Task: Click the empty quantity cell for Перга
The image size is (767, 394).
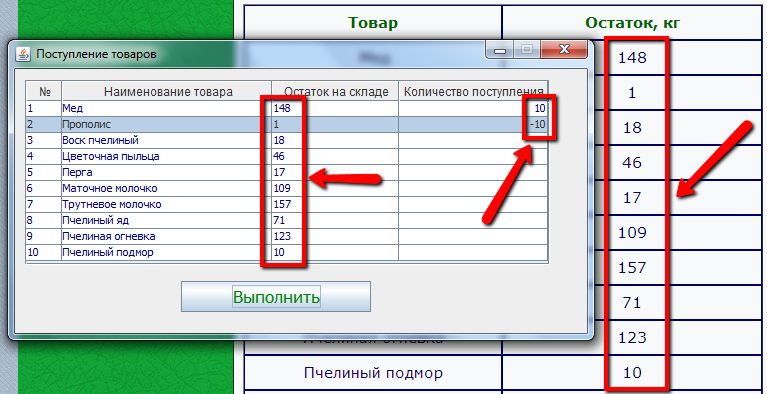Action: [474, 172]
